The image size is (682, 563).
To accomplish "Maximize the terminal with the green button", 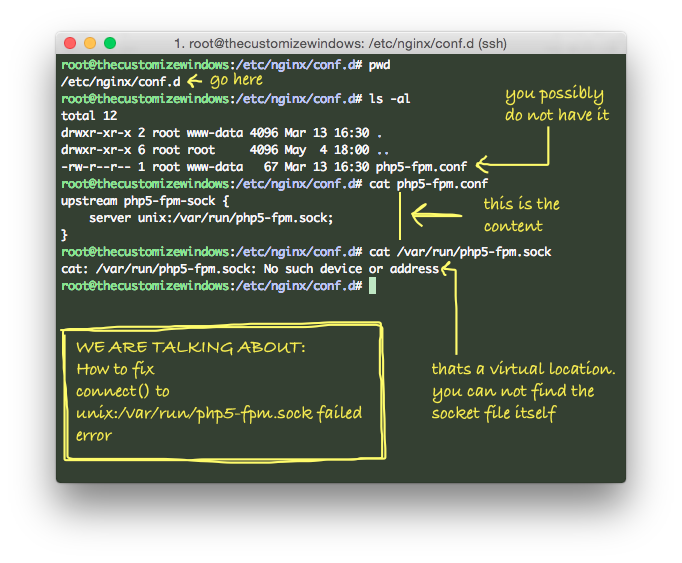I will point(110,43).
